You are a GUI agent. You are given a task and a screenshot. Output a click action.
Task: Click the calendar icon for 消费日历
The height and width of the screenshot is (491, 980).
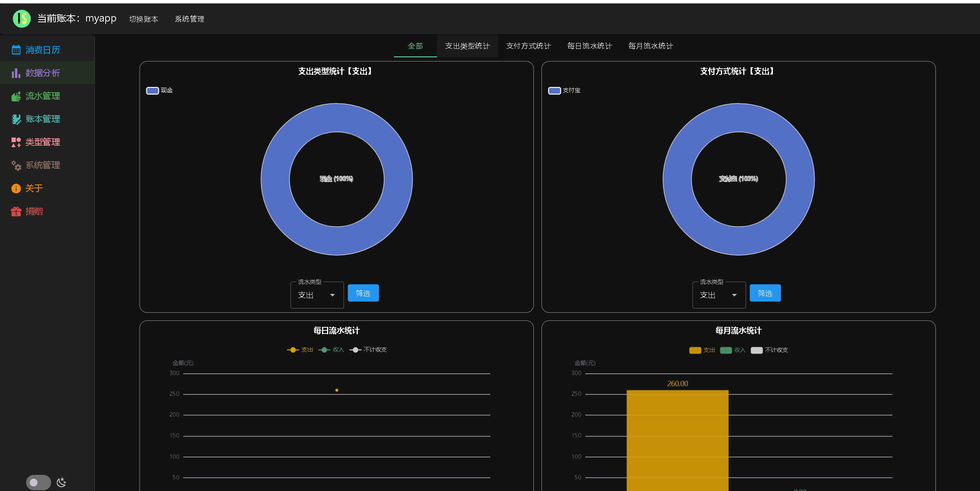[16, 50]
